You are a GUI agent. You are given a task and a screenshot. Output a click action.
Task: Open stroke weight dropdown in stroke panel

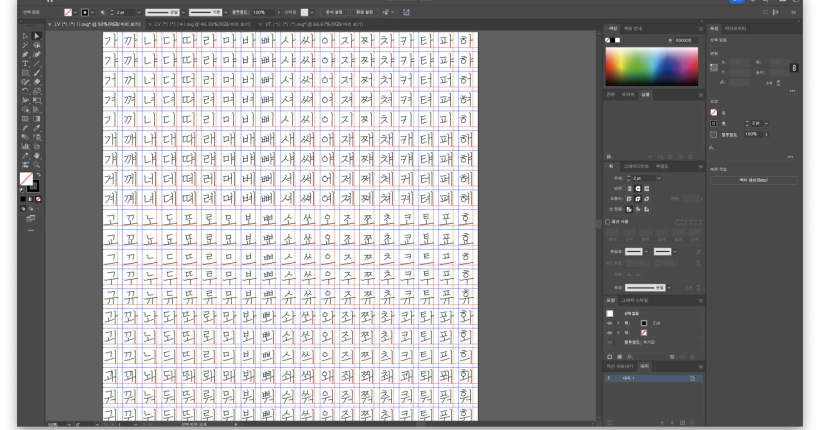(x=657, y=177)
